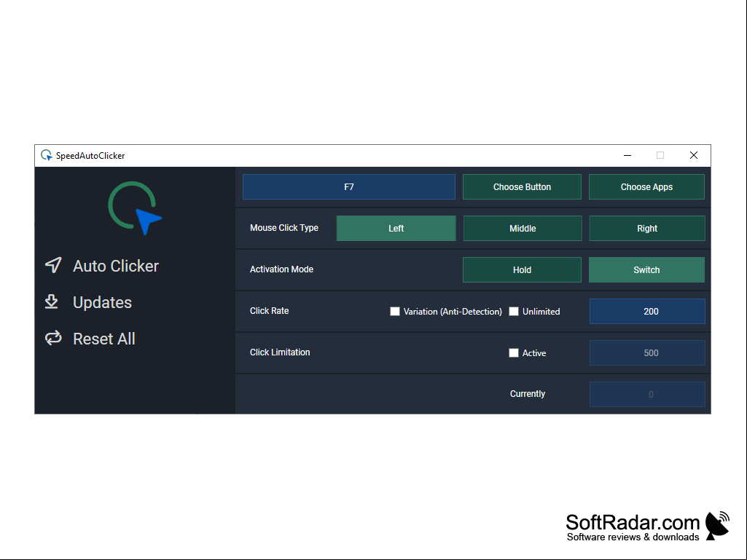Image resolution: width=747 pixels, height=560 pixels.
Task: Select Right mouse click type
Action: [x=647, y=228]
